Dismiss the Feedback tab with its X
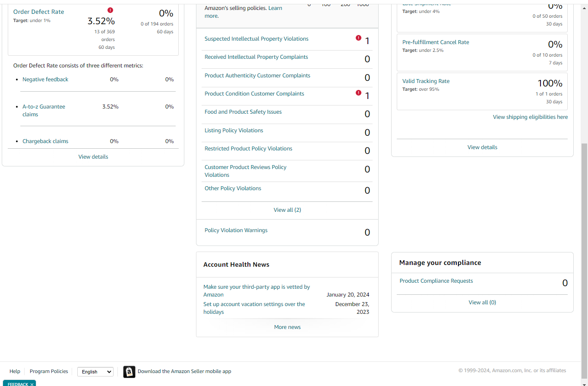This screenshot has width=588, height=386. click(x=32, y=384)
